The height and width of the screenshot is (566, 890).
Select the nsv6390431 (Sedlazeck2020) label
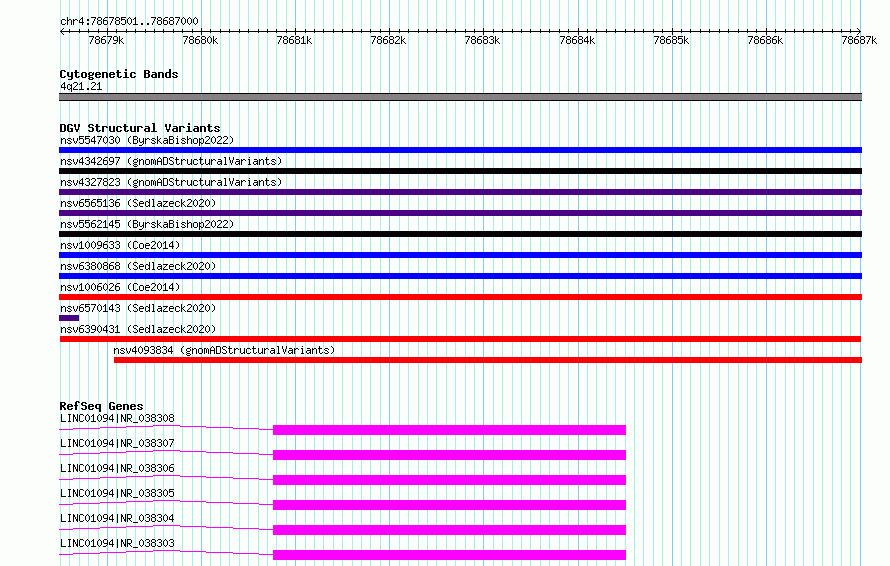coord(138,329)
